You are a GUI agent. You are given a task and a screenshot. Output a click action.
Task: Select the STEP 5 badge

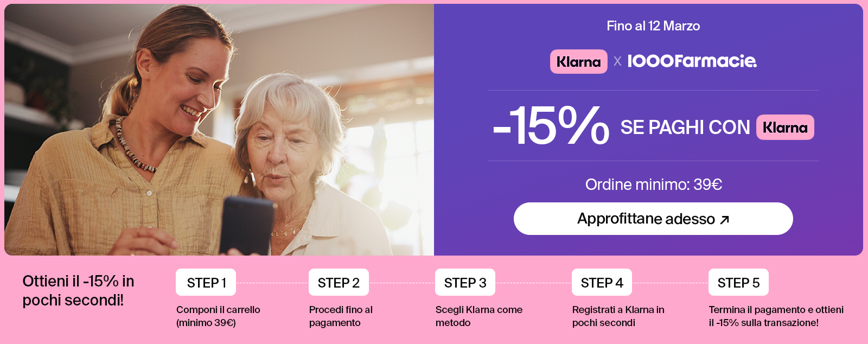[x=738, y=283]
